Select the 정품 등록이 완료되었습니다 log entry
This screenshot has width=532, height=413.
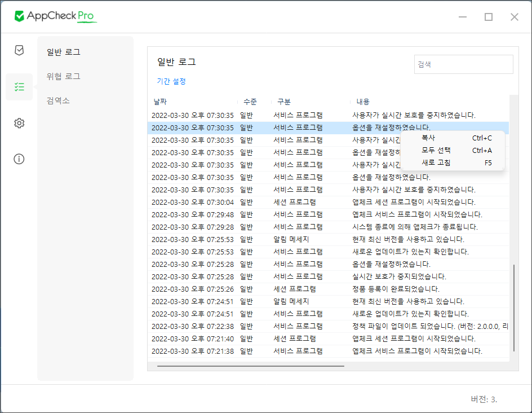point(338,289)
